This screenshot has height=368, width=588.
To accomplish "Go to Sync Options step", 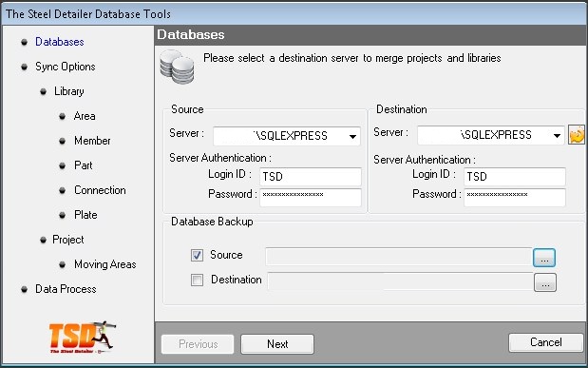I will tap(66, 67).
